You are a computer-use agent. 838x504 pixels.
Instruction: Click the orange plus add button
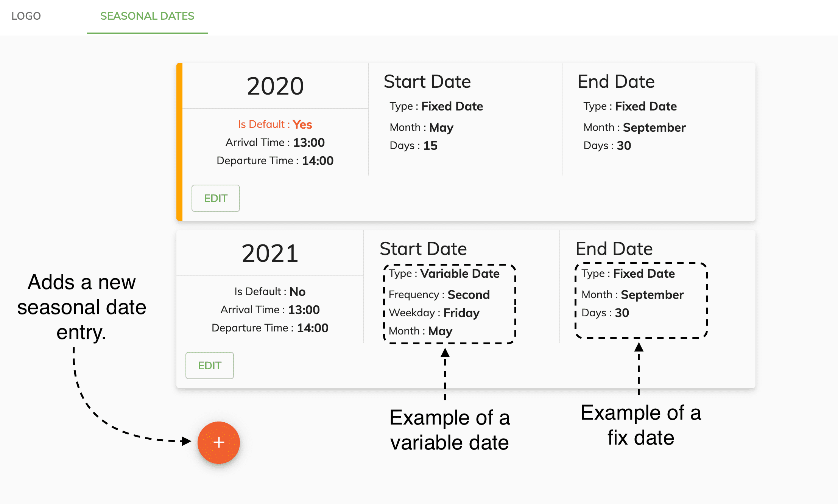tap(219, 442)
